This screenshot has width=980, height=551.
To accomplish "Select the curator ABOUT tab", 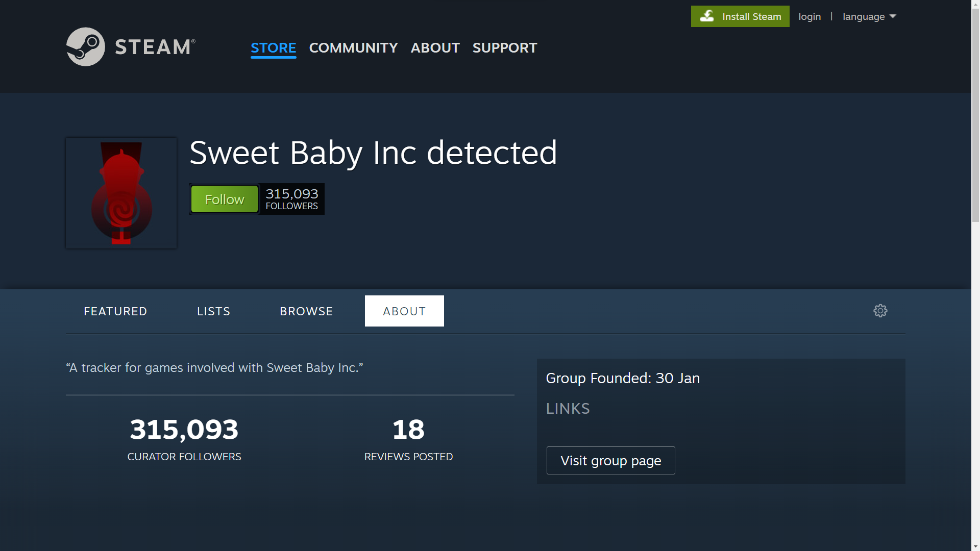I will [404, 311].
